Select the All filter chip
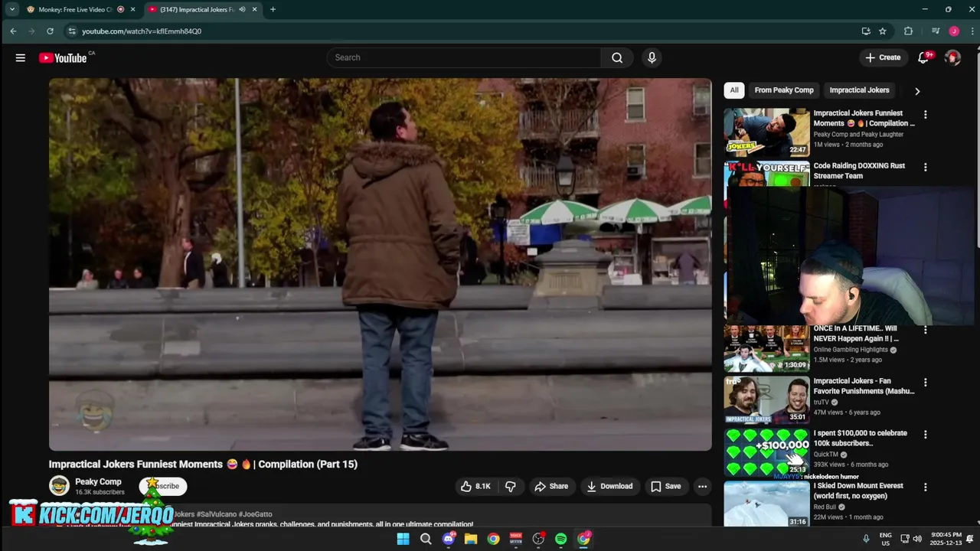Viewport: 980px width, 551px height. point(734,90)
